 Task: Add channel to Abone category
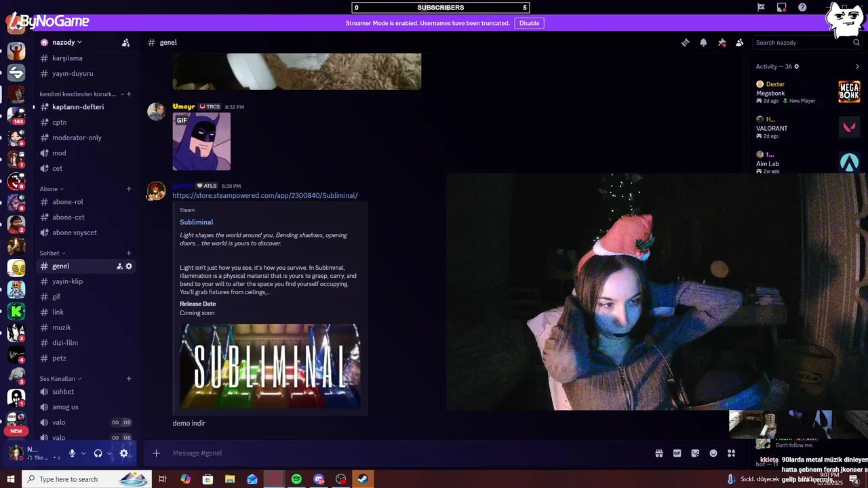[x=129, y=189]
